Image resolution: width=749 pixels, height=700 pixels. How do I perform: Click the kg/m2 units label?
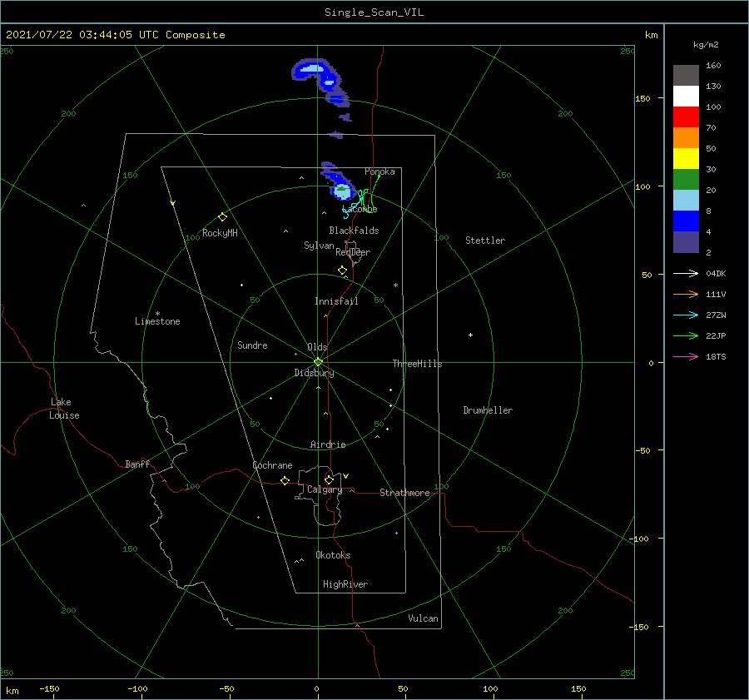tap(706, 45)
